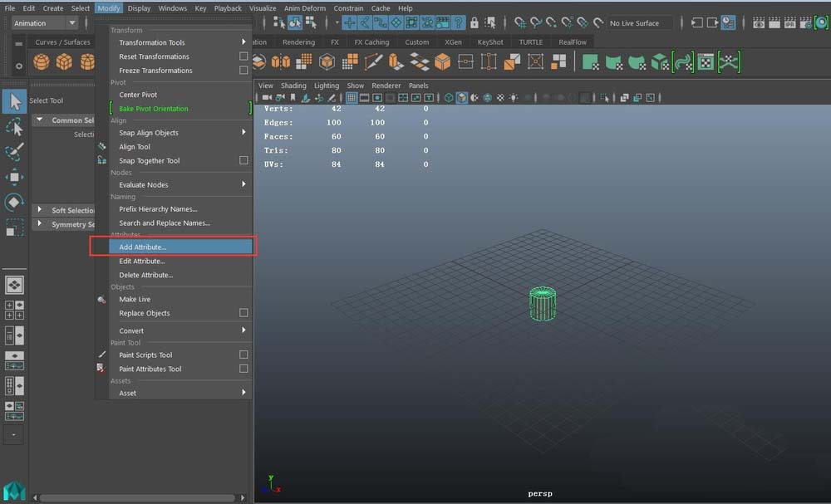Choose Add Attribute from Modify menu
The width and height of the screenshot is (831, 504).
(x=142, y=247)
